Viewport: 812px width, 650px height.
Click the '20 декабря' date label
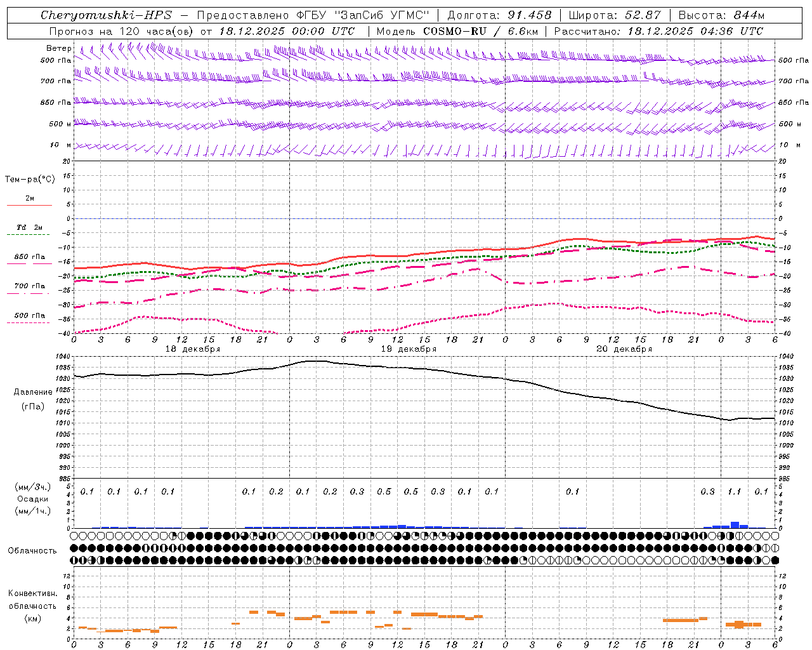(x=624, y=349)
